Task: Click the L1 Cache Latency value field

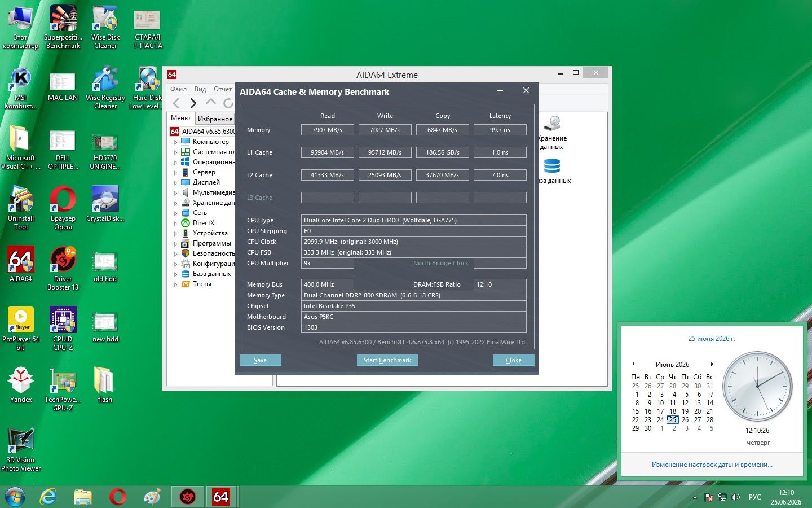Action: click(x=500, y=152)
